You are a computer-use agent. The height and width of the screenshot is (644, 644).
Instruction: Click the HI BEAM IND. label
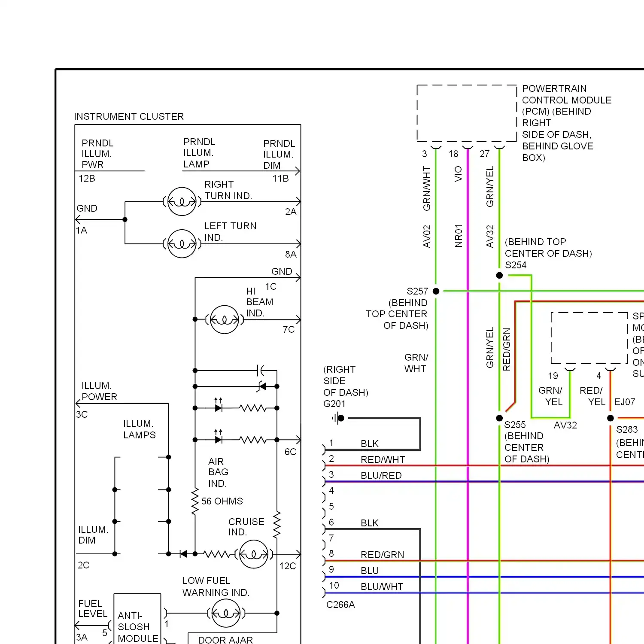[259, 302]
